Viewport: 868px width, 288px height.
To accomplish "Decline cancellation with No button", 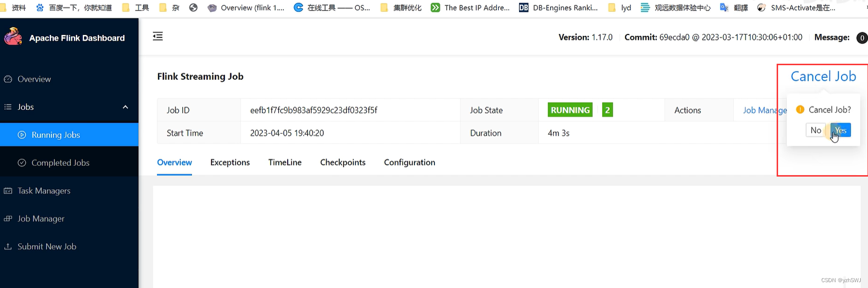I will click(x=816, y=130).
